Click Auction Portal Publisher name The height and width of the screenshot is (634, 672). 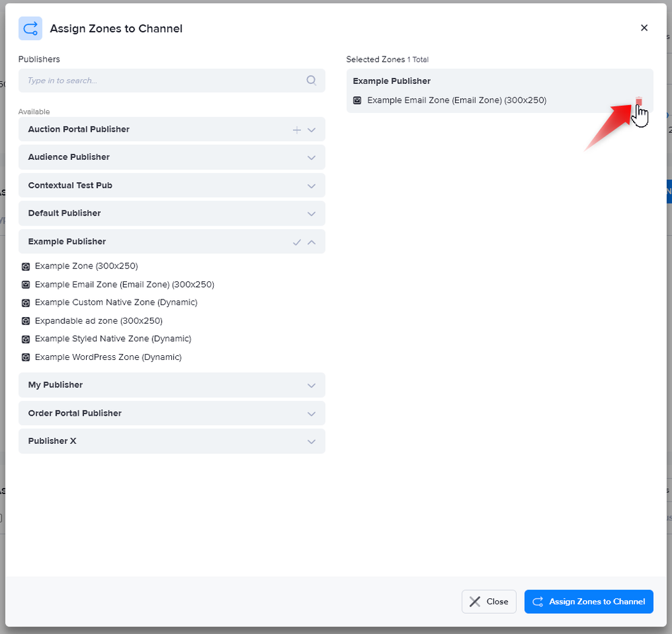point(79,130)
